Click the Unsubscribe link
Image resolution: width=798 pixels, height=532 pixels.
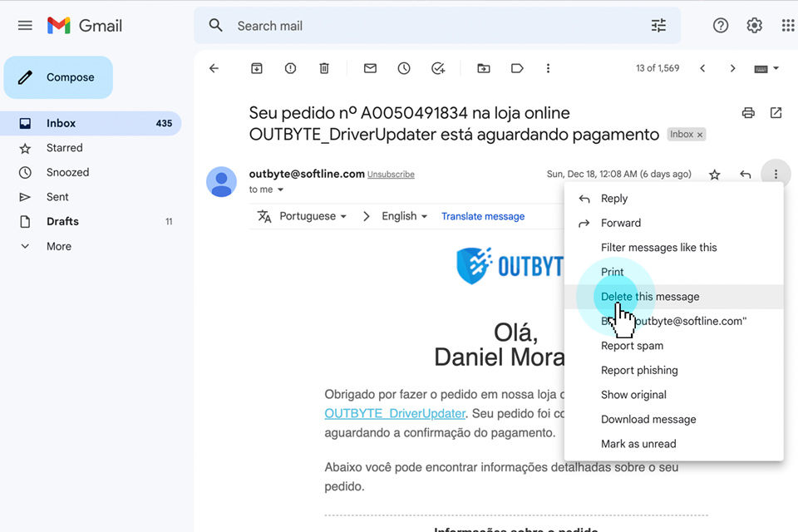coord(391,175)
